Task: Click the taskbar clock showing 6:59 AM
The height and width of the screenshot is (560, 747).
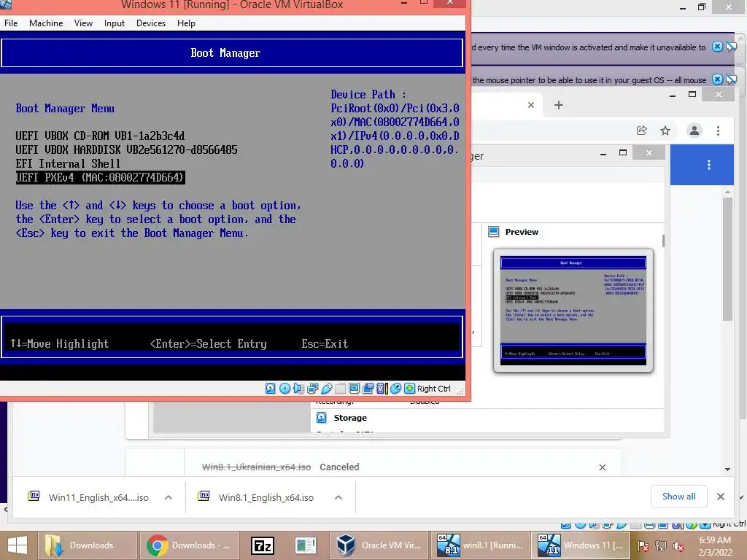Action: pos(715,546)
